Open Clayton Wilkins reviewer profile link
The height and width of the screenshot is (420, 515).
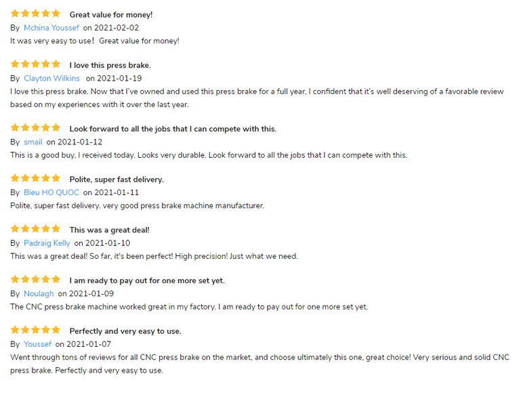(x=52, y=79)
